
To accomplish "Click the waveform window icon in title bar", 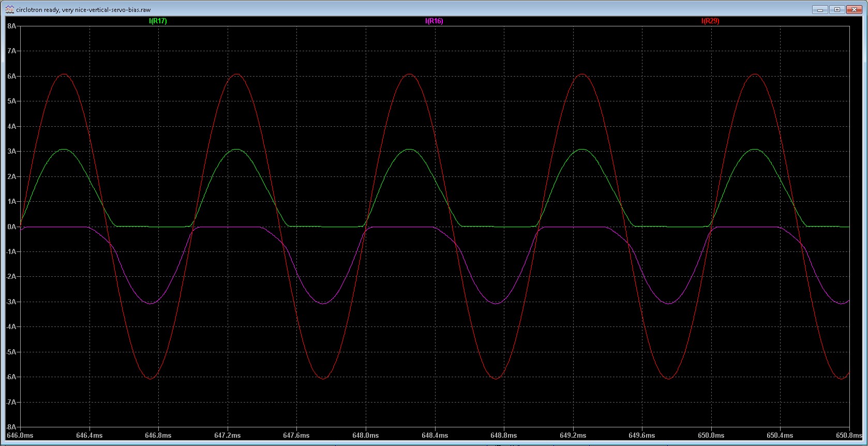I will pyautogui.click(x=9, y=9).
